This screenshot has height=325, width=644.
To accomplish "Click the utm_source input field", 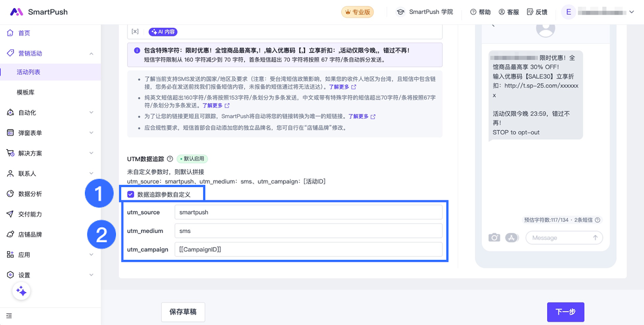I will click(x=308, y=212).
